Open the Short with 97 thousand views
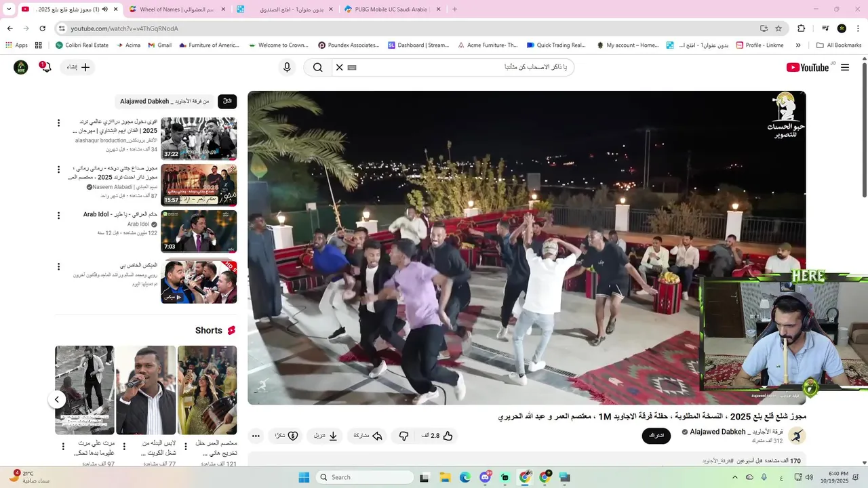The width and height of the screenshot is (868, 488). click(x=84, y=390)
